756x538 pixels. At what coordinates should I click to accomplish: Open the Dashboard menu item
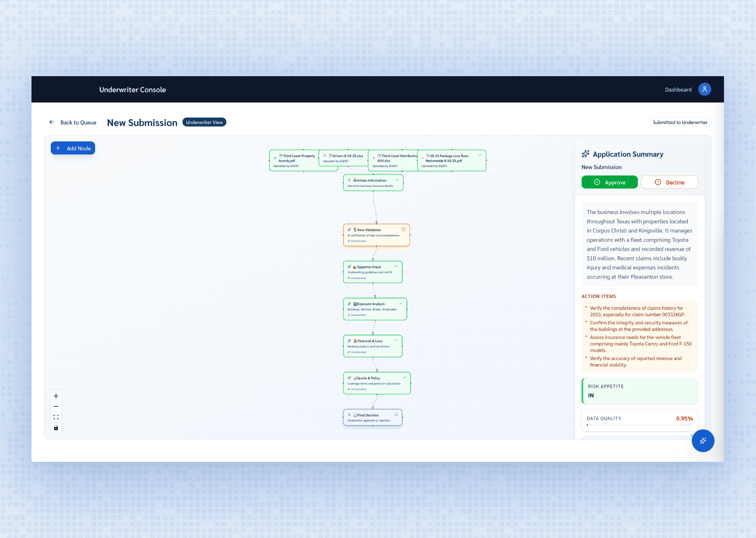[678, 90]
